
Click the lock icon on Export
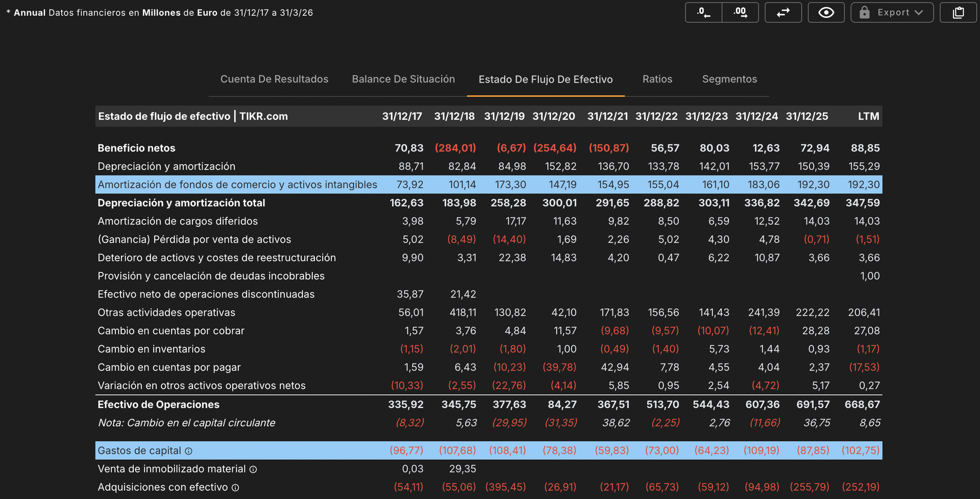click(x=864, y=13)
